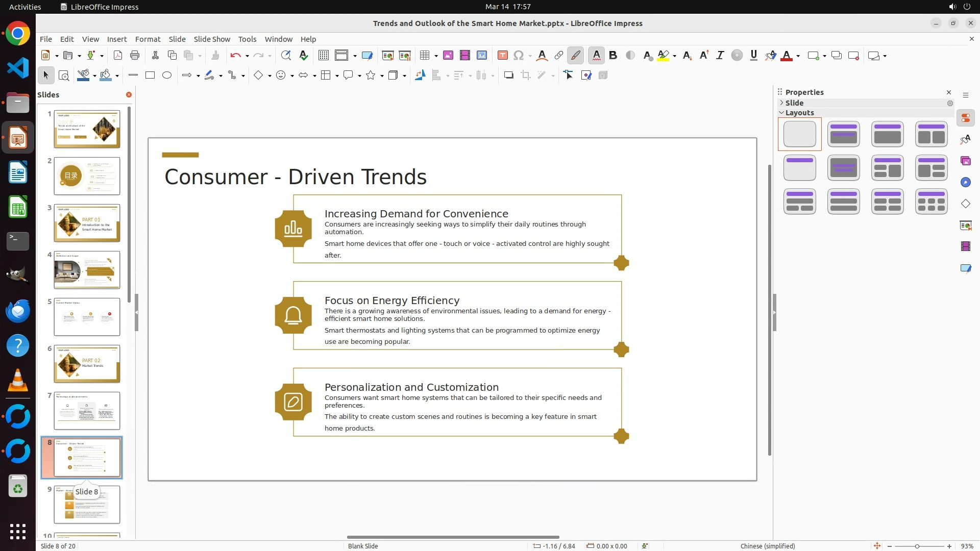
Task: Insert a table from the toolbar
Action: pyautogui.click(x=424, y=56)
